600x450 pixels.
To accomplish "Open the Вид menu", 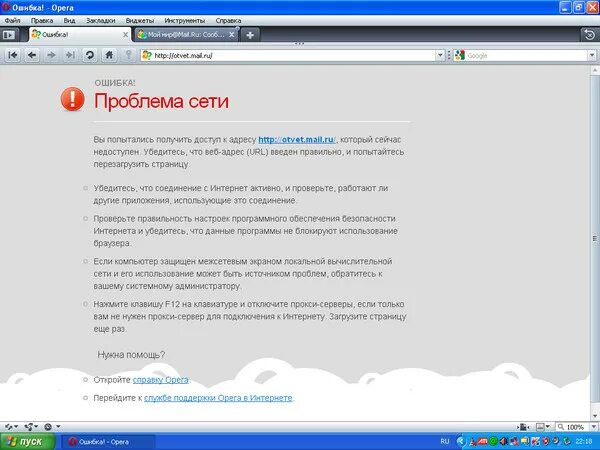I will [69, 21].
